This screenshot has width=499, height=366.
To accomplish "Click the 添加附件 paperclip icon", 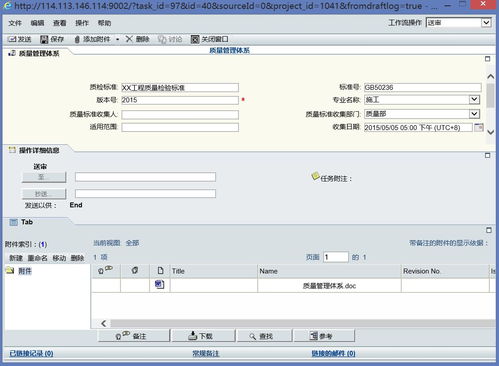I will pos(77,39).
